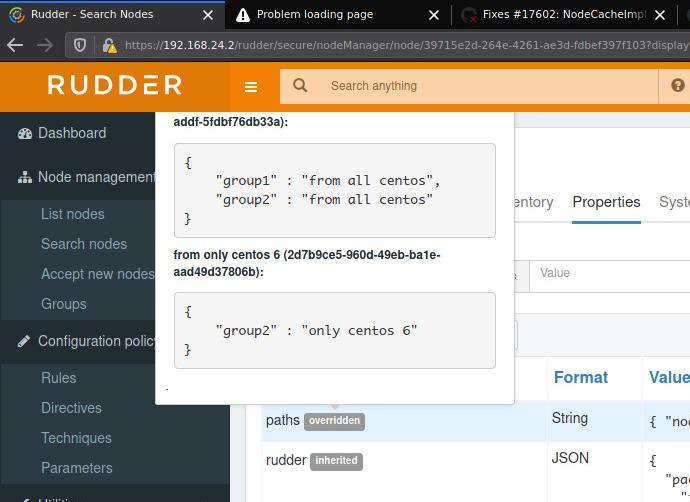The width and height of the screenshot is (690, 502).
Task: Click the property Value input field
Action: [610, 276]
